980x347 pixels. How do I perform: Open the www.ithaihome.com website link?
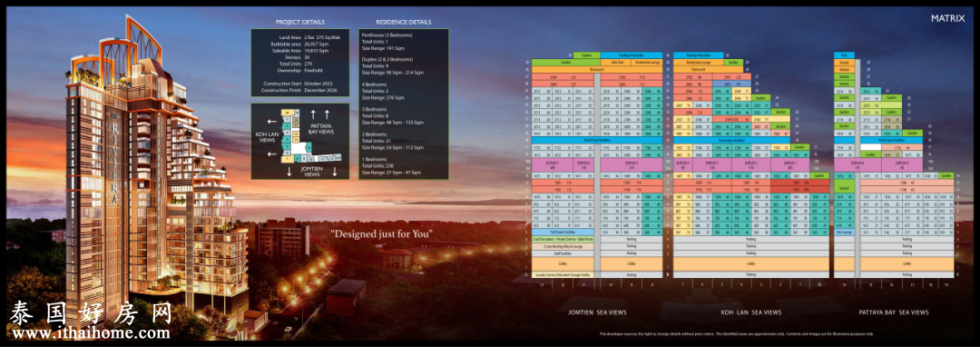click(x=91, y=333)
